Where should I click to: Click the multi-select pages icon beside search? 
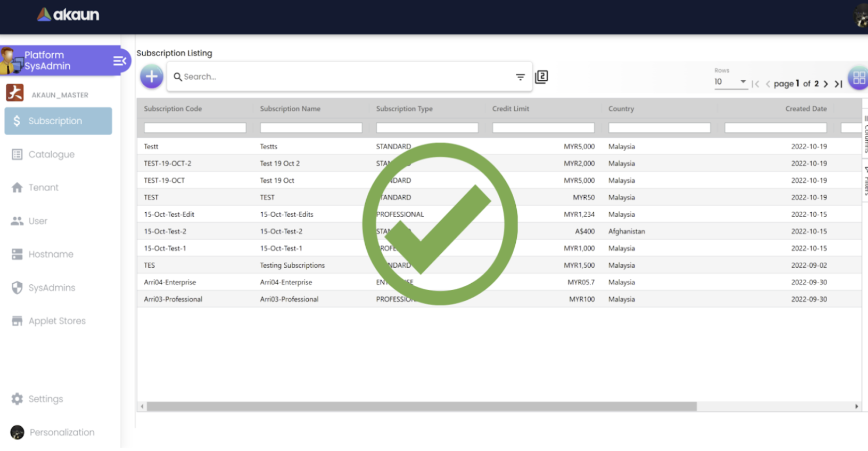pyautogui.click(x=541, y=77)
